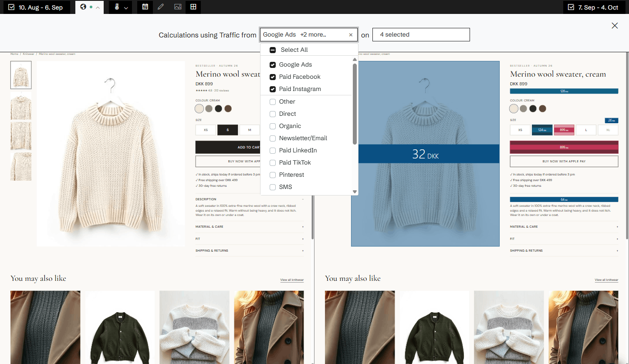
Task: Close the calculations panel with X
Action: 615,26
